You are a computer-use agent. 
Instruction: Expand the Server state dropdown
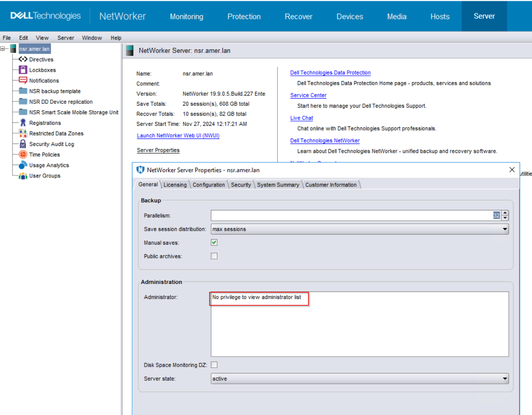point(505,379)
